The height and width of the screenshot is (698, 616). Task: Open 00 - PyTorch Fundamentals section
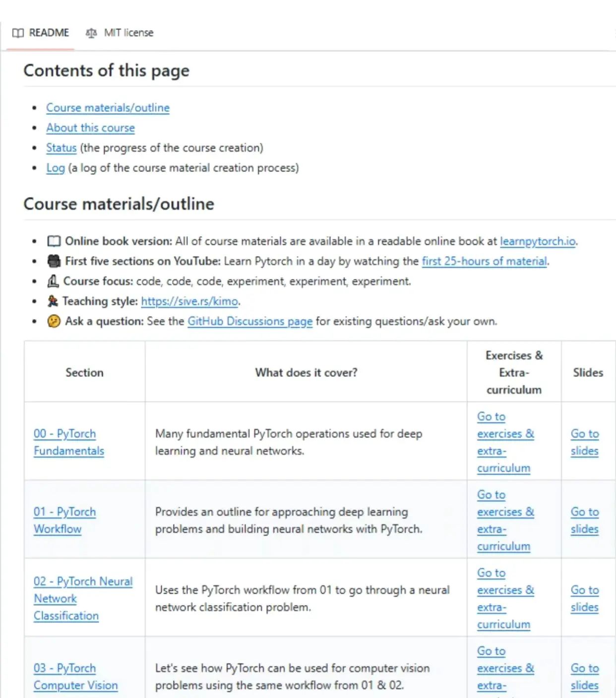point(68,442)
